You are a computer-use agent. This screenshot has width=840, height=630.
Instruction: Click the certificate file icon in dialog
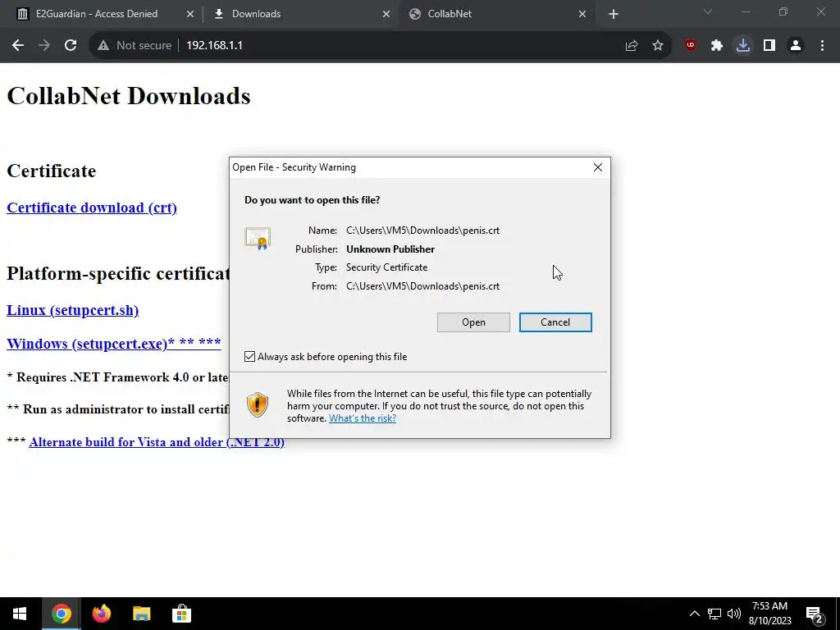tap(258, 239)
